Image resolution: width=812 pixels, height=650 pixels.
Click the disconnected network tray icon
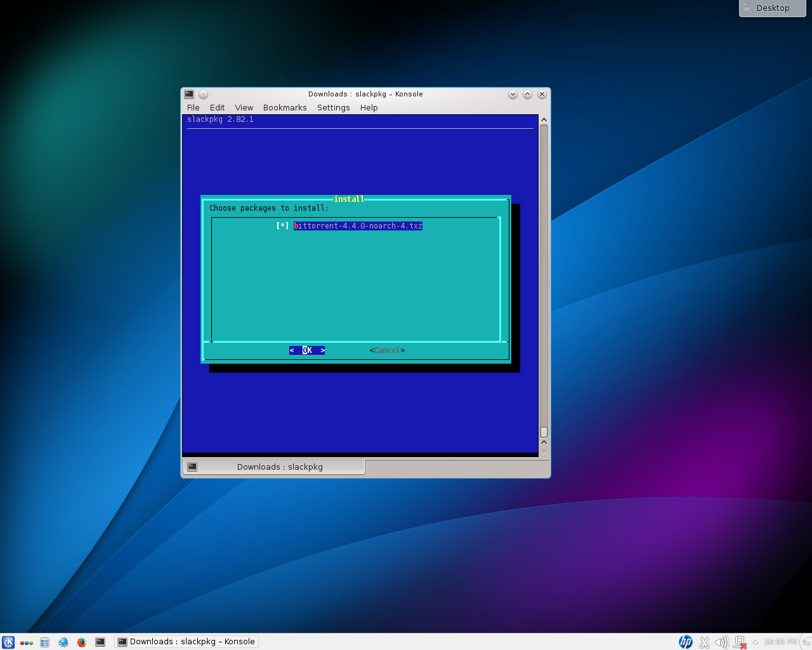[x=740, y=642]
